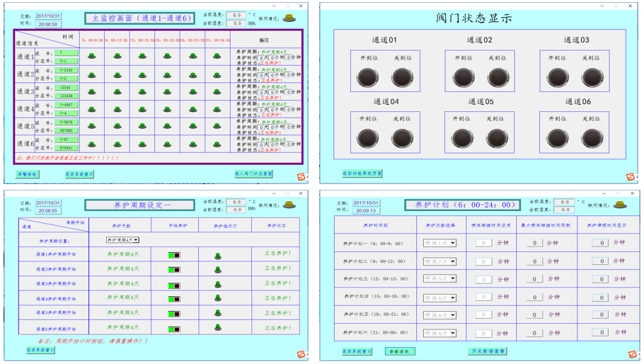Click 通道01 开到位 valve indicator
644x364 pixels.
click(x=367, y=77)
